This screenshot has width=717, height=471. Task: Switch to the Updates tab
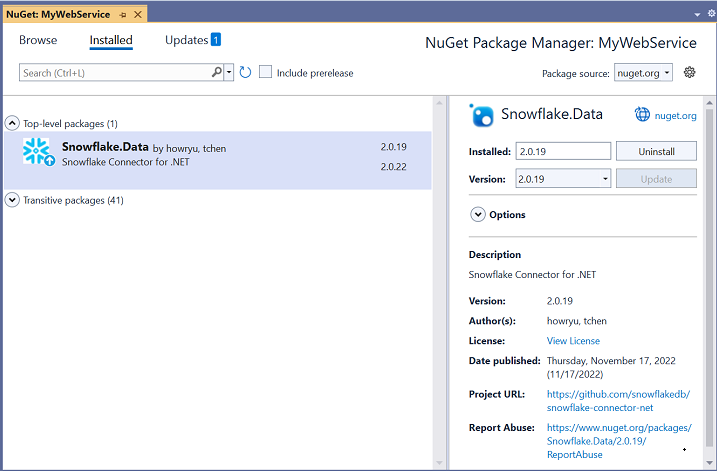187,40
